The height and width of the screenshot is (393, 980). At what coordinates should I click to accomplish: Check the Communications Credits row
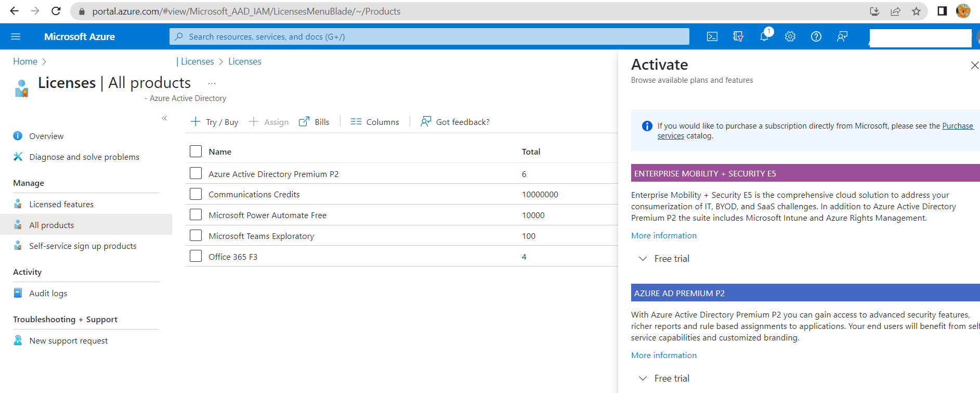[x=195, y=194]
